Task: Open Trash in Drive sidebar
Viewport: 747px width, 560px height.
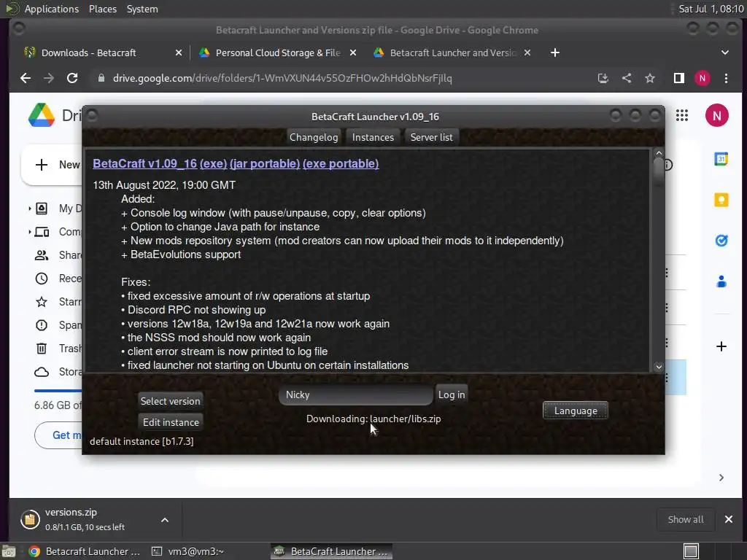Action: tap(57, 349)
